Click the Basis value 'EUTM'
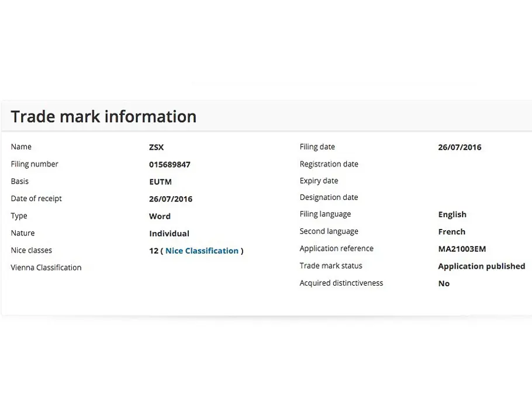The height and width of the screenshot is (399, 532). 161,182
